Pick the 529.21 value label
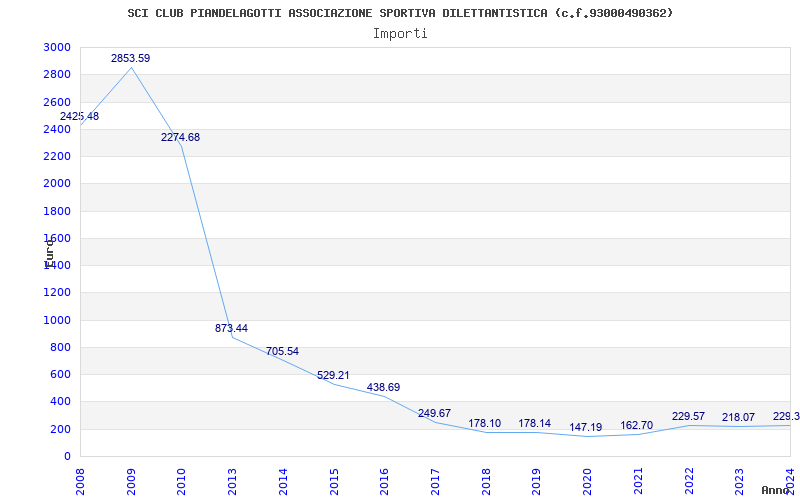 click(x=333, y=376)
